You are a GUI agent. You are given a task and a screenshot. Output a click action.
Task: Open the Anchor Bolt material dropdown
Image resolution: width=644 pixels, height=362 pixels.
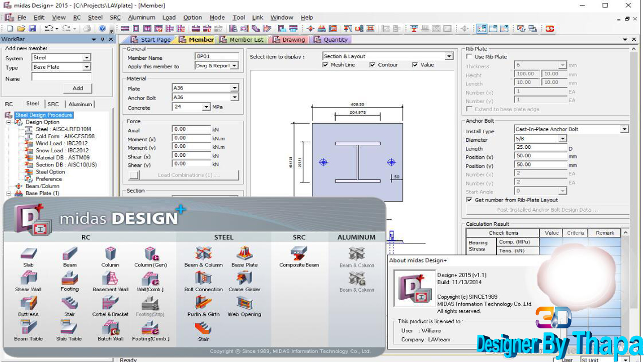(234, 98)
